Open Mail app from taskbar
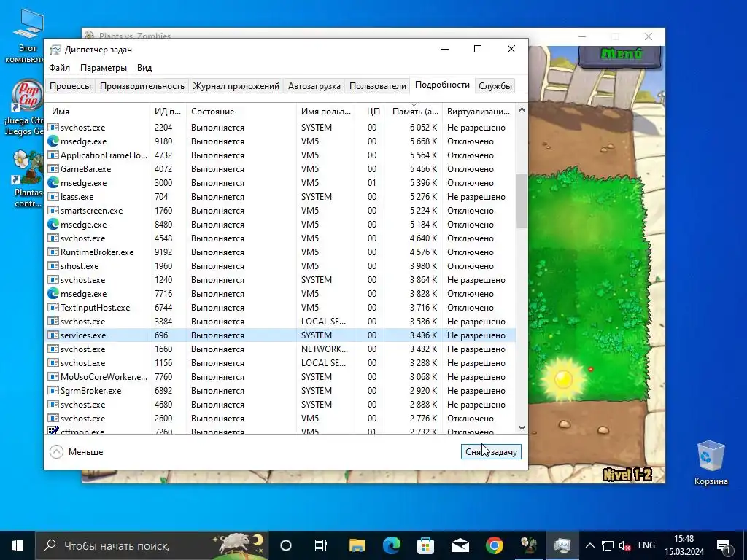The width and height of the screenshot is (747, 560). pos(460,545)
